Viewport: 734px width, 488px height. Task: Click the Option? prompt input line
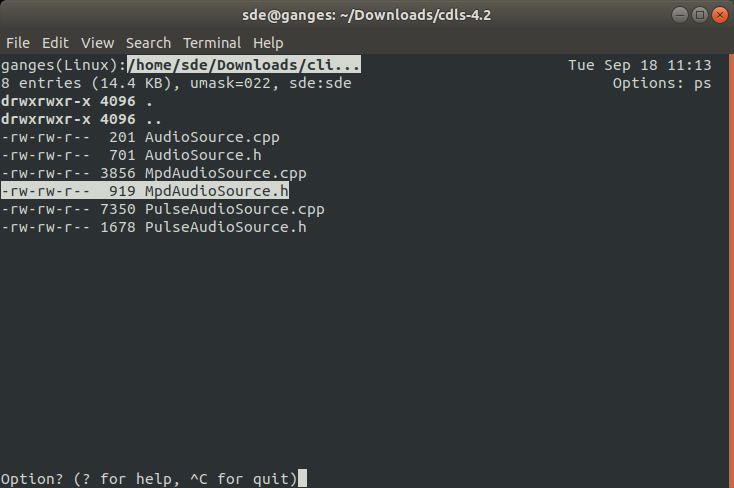[154, 479]
